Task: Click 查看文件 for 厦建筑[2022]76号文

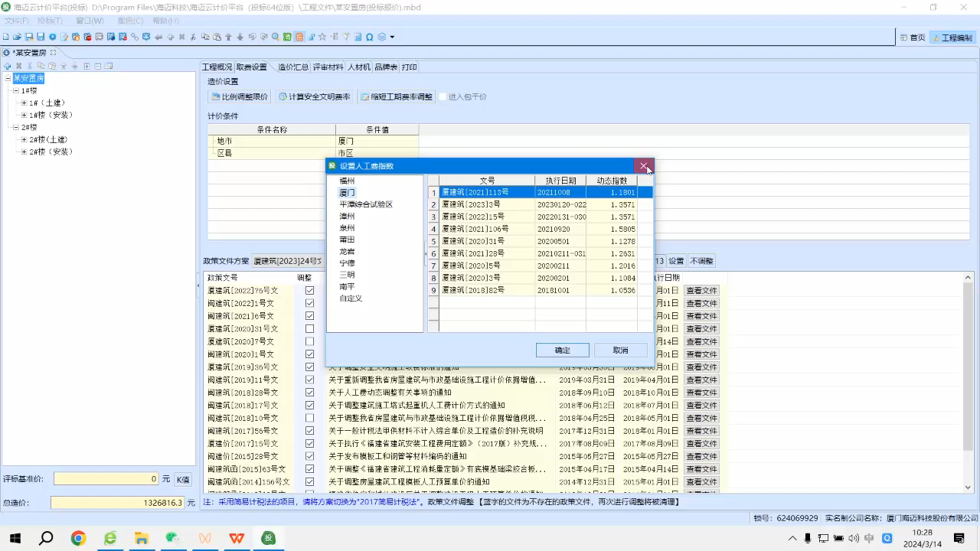Action: [x=701, y=291]
